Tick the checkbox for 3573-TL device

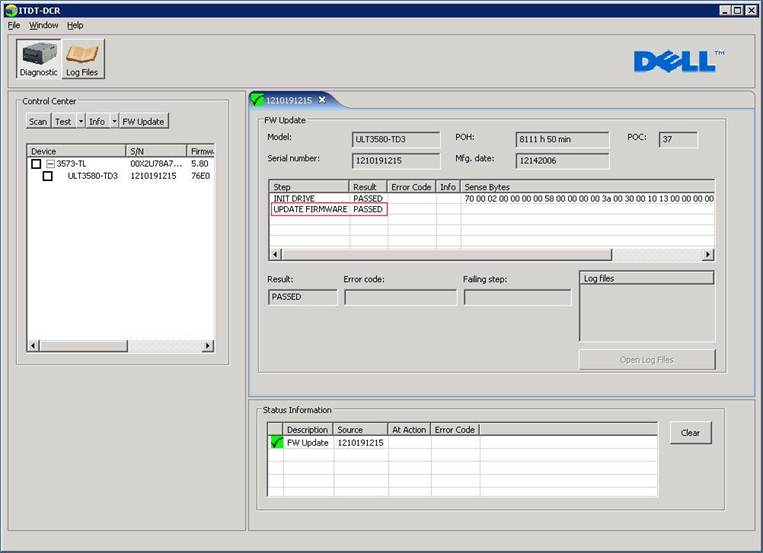(x=36, y=164)
